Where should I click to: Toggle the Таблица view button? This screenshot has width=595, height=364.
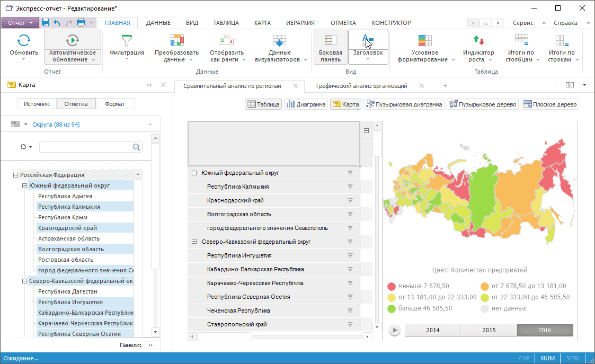tap(263, 104)
